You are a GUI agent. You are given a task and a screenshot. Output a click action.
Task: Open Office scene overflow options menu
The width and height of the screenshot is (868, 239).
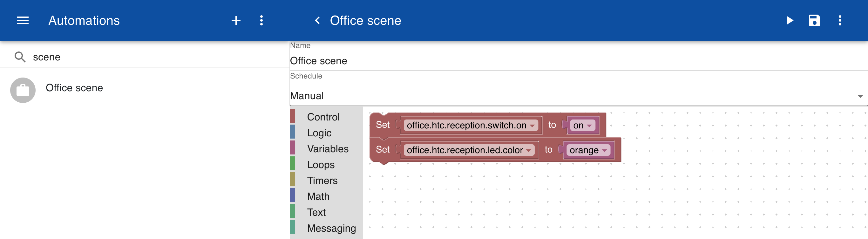coord(840,21)
